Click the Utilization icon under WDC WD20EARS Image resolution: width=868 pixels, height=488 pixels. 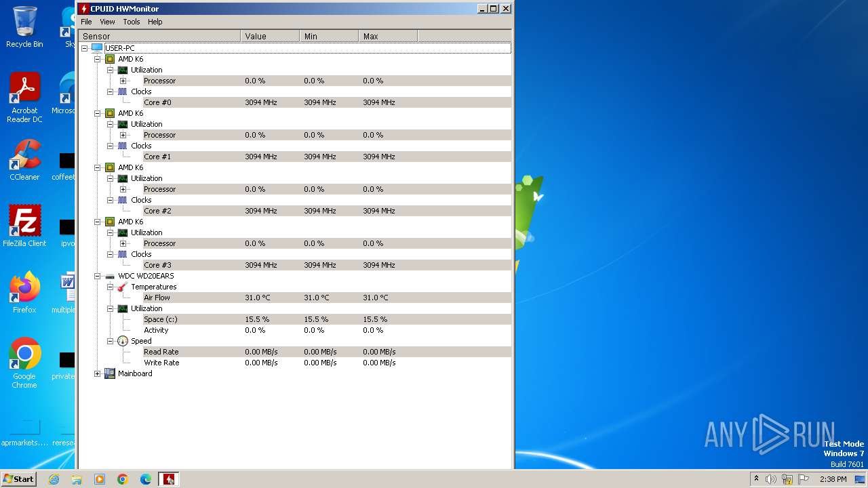pos(123,308)
